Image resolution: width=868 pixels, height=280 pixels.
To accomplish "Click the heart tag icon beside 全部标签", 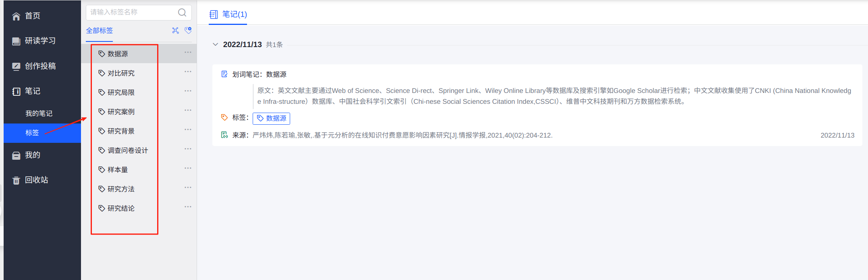I will point(188,31).
